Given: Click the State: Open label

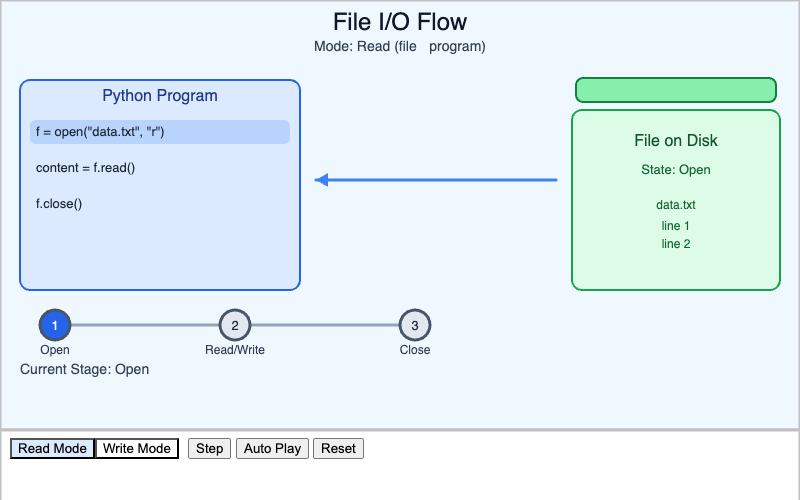Looking at the screenshot, I should pyautogui.click(x=676, y=170).
